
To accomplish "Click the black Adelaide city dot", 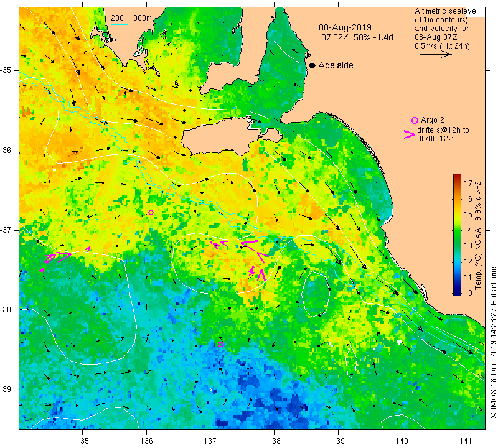I will coord(312,65).
